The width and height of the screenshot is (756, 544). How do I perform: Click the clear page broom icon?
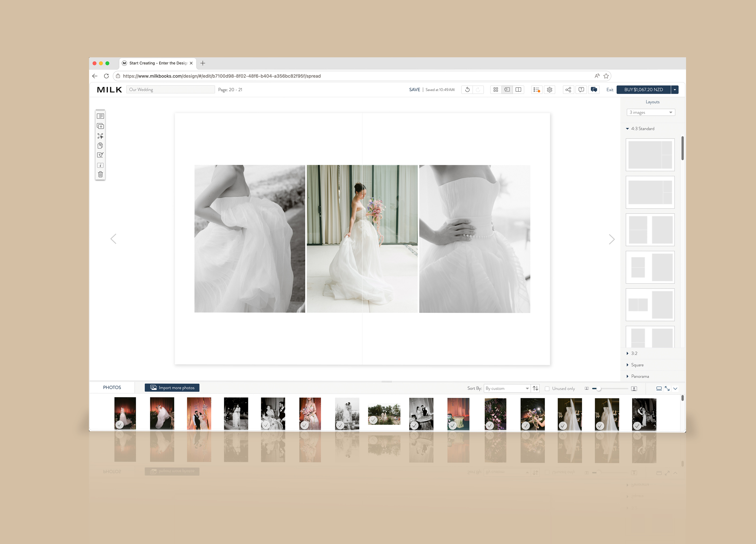(x=100, y=155)
